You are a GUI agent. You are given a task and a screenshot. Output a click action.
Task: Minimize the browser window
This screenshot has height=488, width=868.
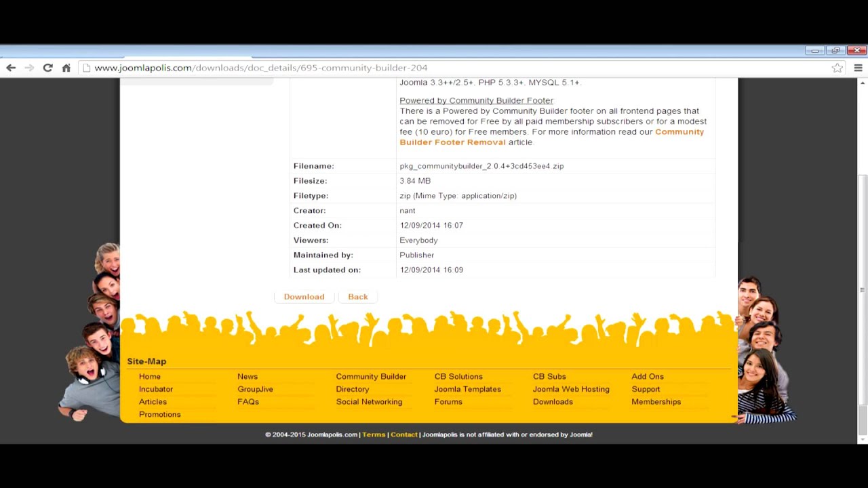pos(815,50)
